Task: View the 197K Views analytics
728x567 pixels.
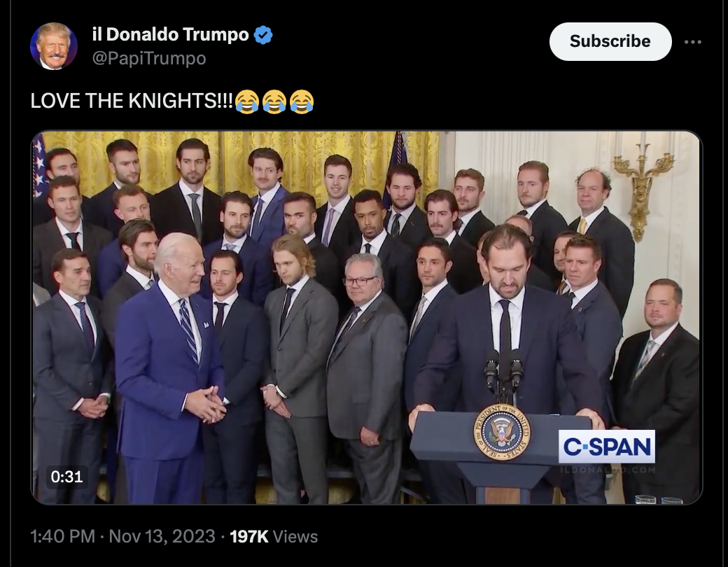Action: [274, 536]
